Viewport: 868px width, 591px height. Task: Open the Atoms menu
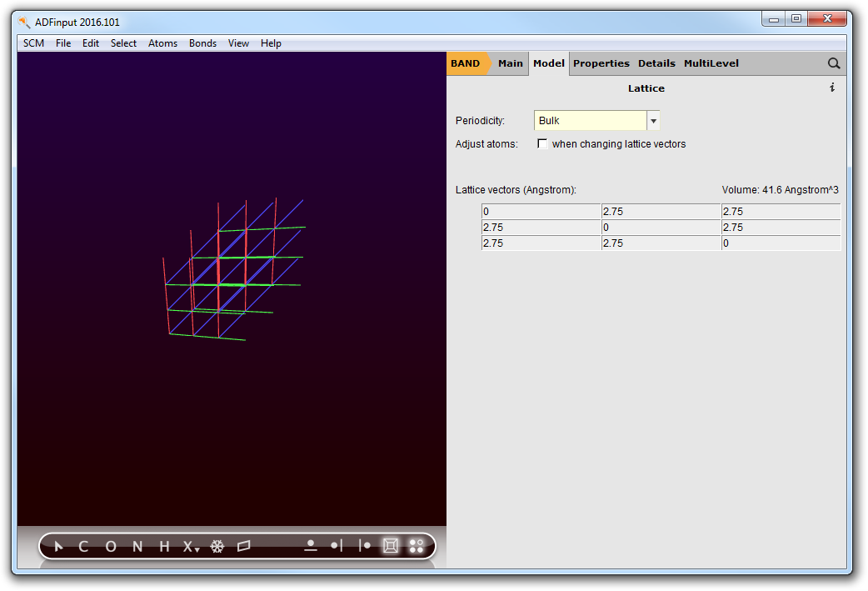click(162, 43)
